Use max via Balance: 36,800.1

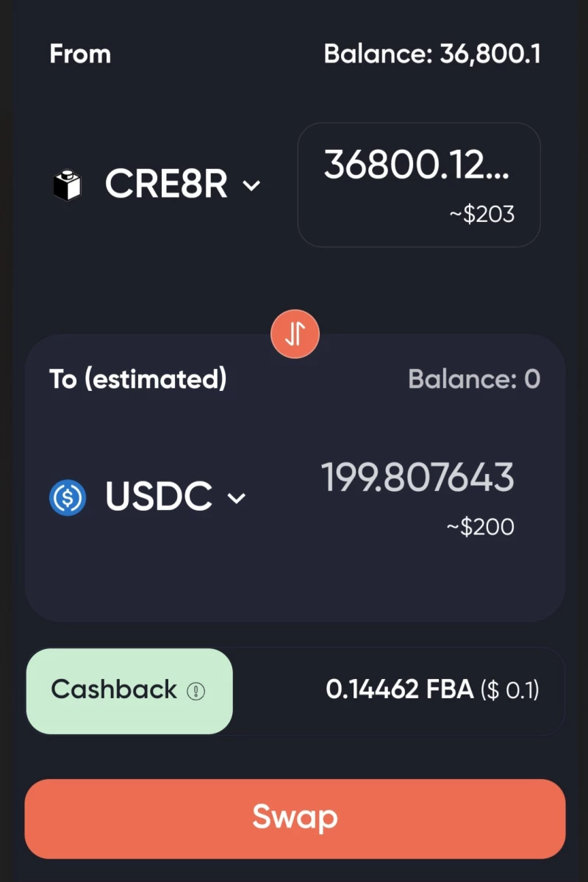[432, 54]
